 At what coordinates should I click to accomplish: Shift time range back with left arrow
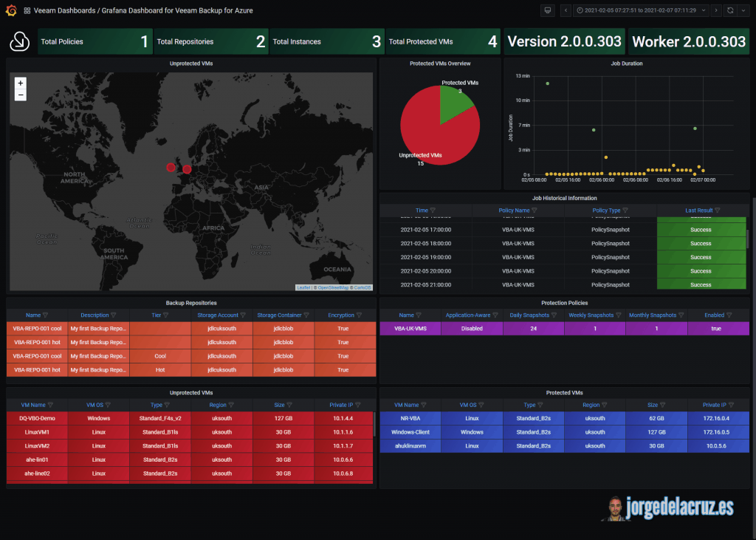[566, 10]
